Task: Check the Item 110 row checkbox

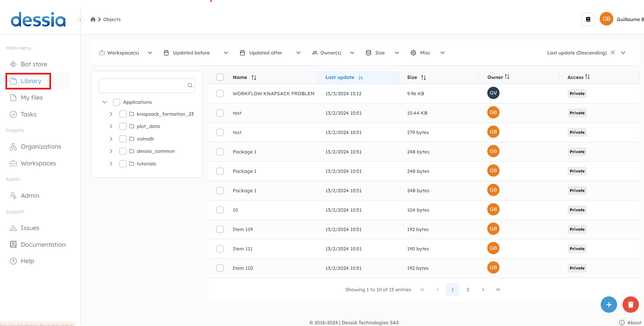Action: point(220,268)
